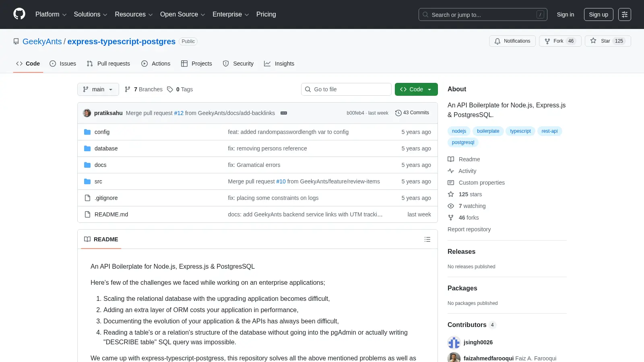
Task: Click the Sign up button
Action: click(599, 14)
